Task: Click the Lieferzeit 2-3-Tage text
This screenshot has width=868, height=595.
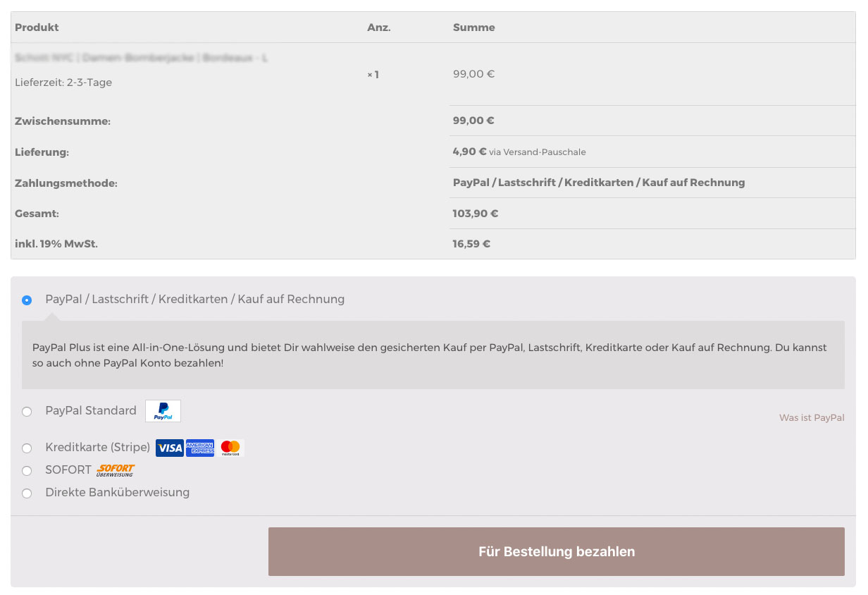Action: pos(63,82)
